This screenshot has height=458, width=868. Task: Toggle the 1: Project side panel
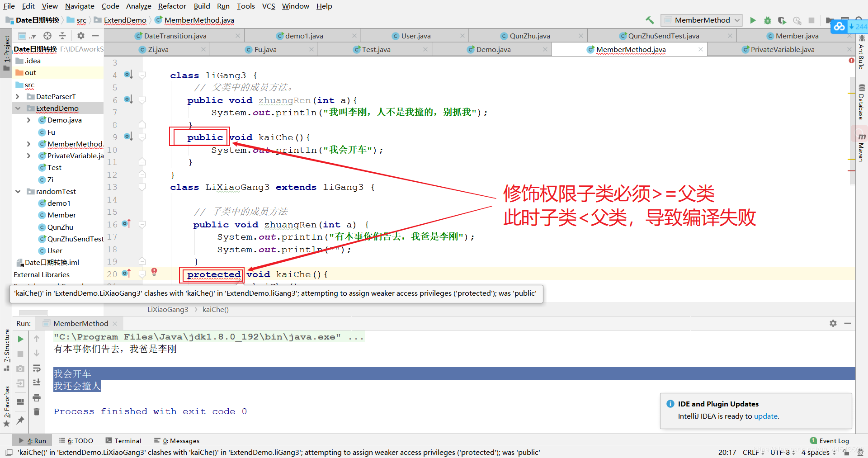pyautogui.click(x=6, y=52)
